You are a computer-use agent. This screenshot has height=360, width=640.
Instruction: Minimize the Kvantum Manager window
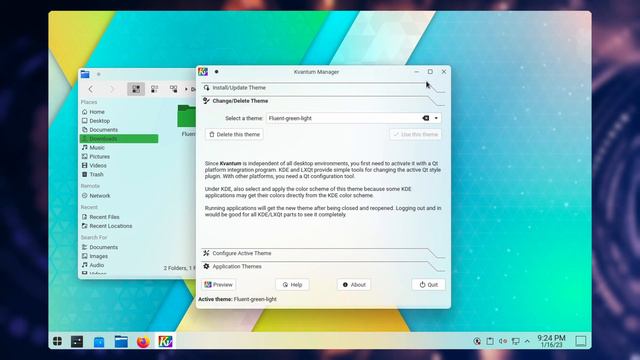click(x=416, y=72)
